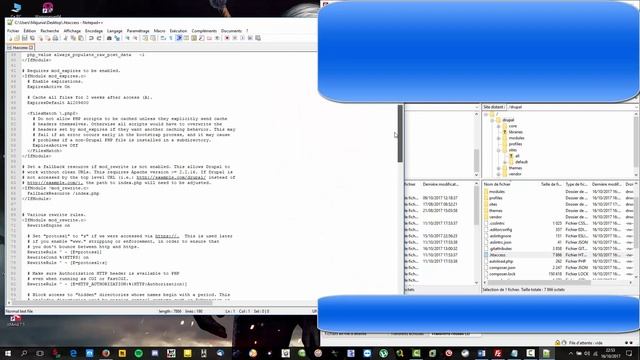Open the Exécution menu
This screenshot has height=360, width=640.
click(x=178, y=31)
